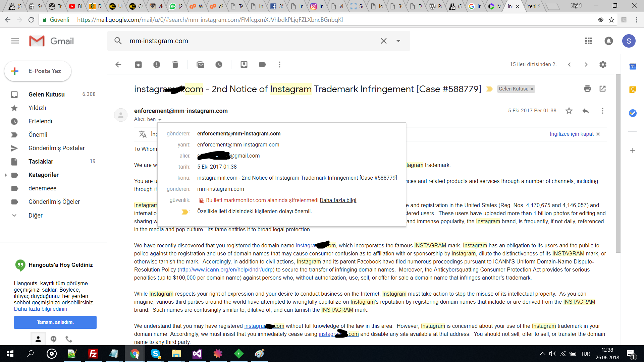Clear the Gmail search box
This screenshot has height=362, width=644.
(384, 41)
